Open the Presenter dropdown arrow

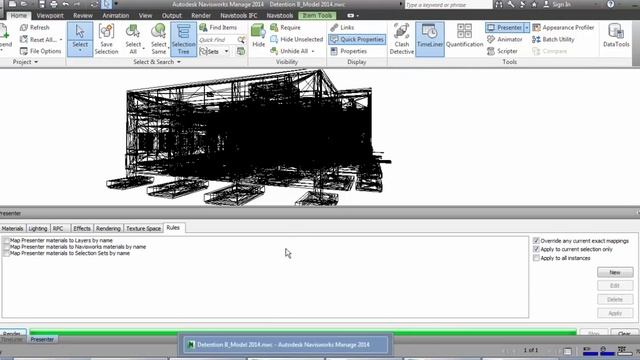(x=527, y=27)
